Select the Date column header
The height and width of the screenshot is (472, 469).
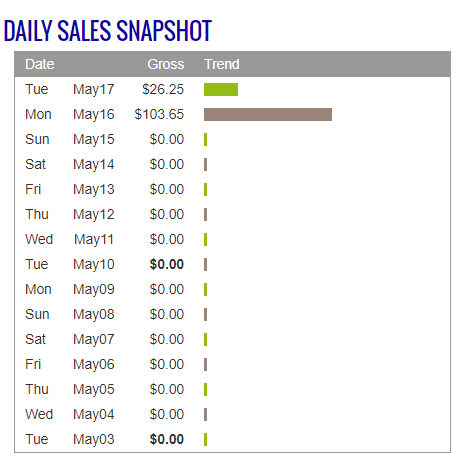click(40, 64)
